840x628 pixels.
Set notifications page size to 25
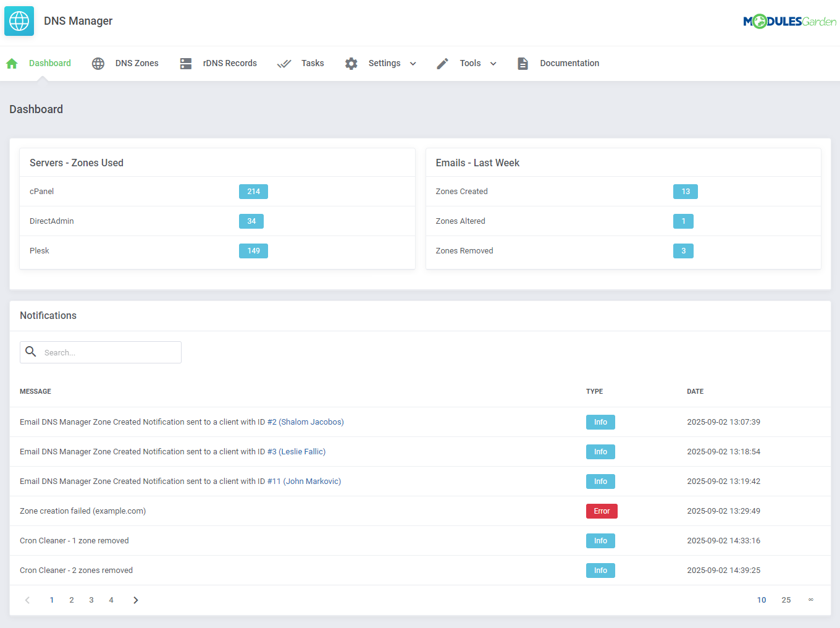click(x=786, y=600)
